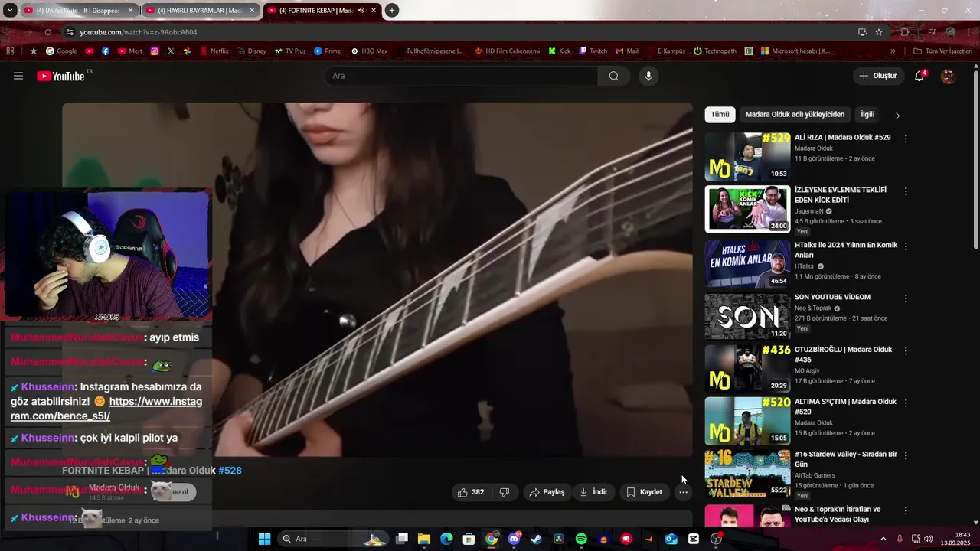Open YouTube notifications bell
This screenshot has width=980, height=551.
[920, 76]
